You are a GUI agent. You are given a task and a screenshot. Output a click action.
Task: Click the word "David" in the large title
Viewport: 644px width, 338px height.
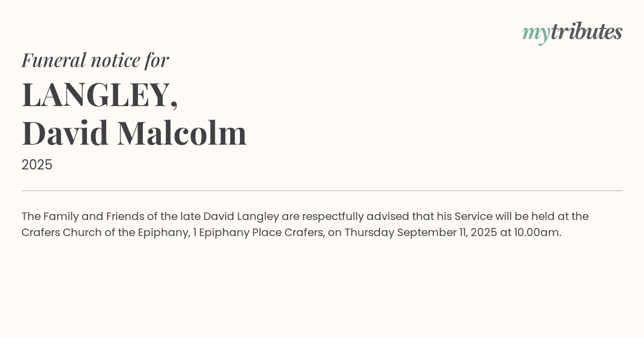point(65,133)
